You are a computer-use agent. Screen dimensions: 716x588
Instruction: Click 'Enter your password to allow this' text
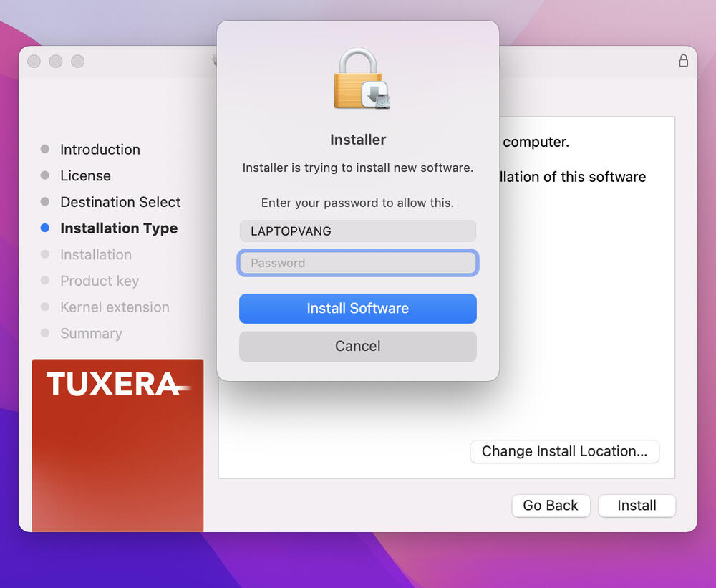[357, 203]
